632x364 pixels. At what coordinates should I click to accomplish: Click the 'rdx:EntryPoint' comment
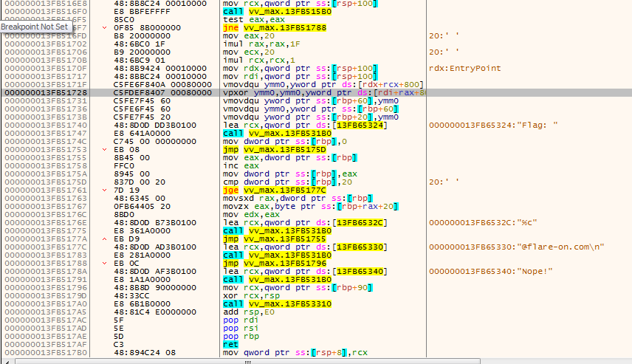click(464, 69)
